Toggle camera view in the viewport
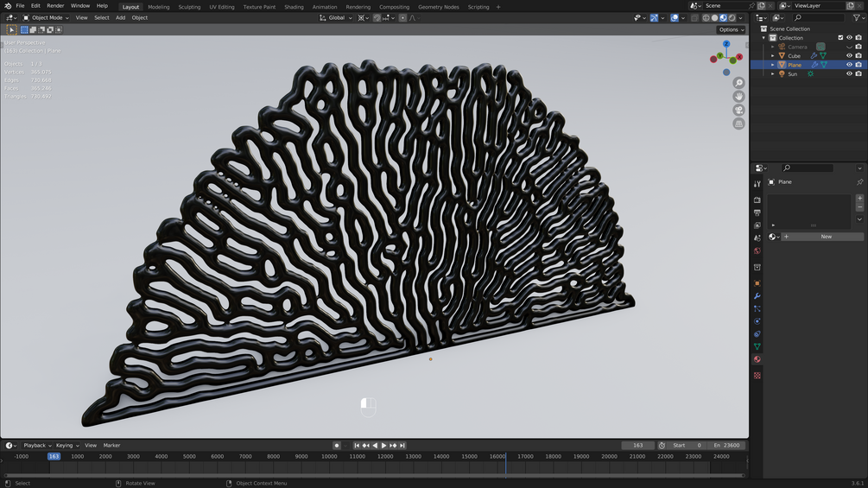The height and width of the screenshot is (488, 868). pos(738,111)
